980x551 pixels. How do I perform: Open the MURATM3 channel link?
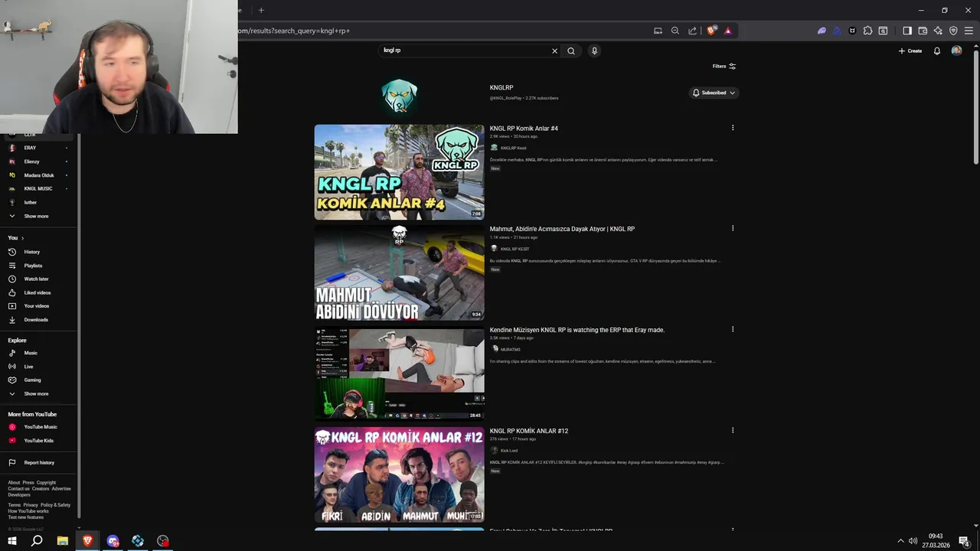click(510, 350)
